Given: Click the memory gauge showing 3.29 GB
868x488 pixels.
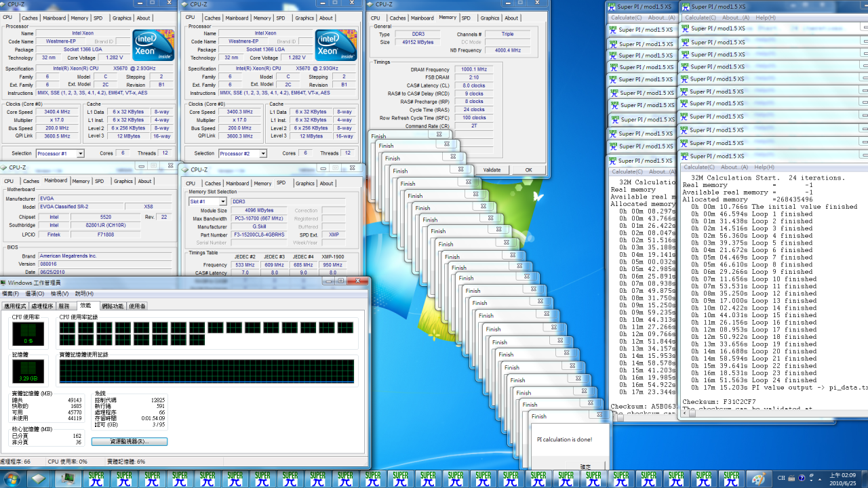Looking at the screenshot, I should (x=28, y=371).
